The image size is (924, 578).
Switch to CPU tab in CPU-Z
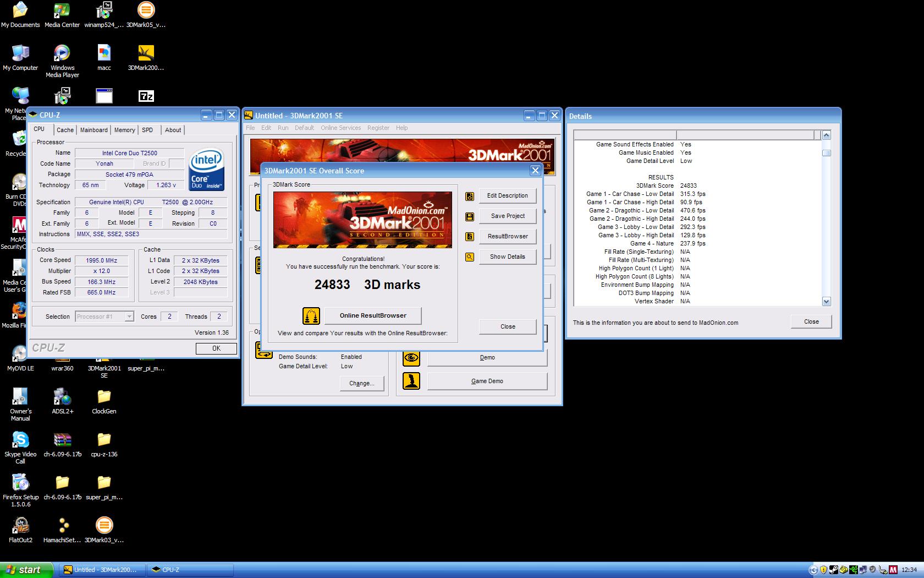click(x=39, y=129)
